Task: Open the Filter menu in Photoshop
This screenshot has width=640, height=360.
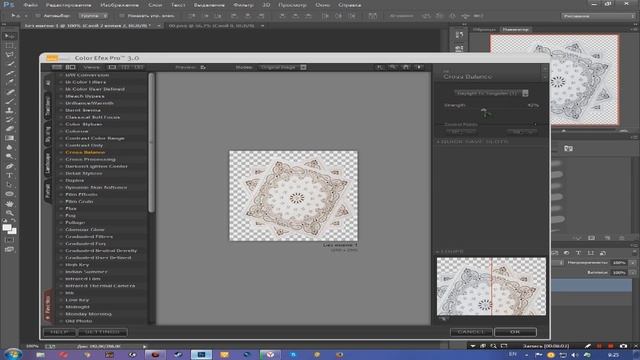Action: 243,5
